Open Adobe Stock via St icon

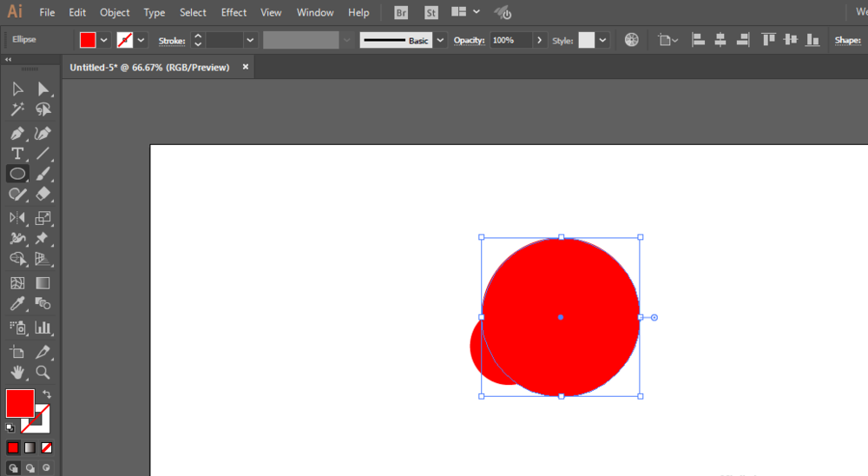tap(431, 13)
